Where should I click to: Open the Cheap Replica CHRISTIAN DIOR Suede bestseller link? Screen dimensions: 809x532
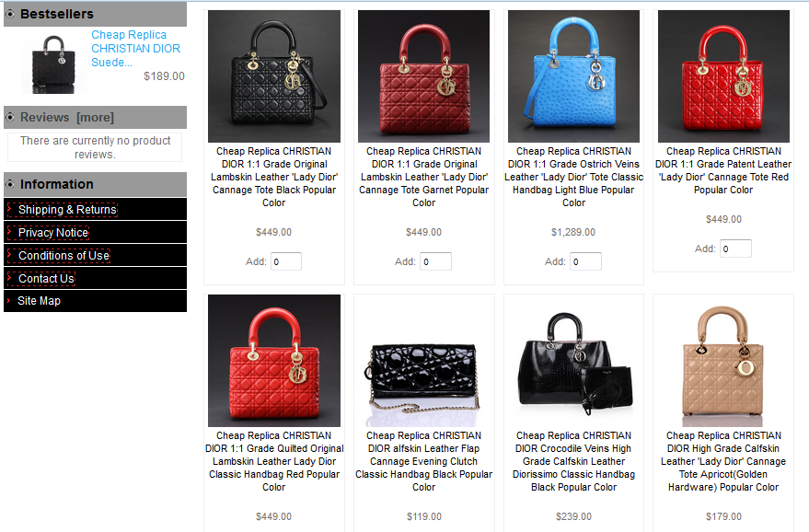135,49
